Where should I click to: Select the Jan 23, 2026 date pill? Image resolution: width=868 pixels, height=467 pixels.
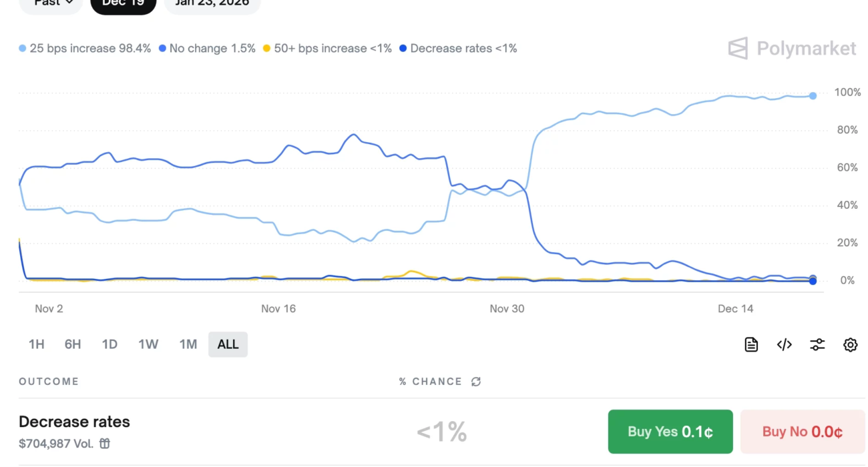click(212, 3)
